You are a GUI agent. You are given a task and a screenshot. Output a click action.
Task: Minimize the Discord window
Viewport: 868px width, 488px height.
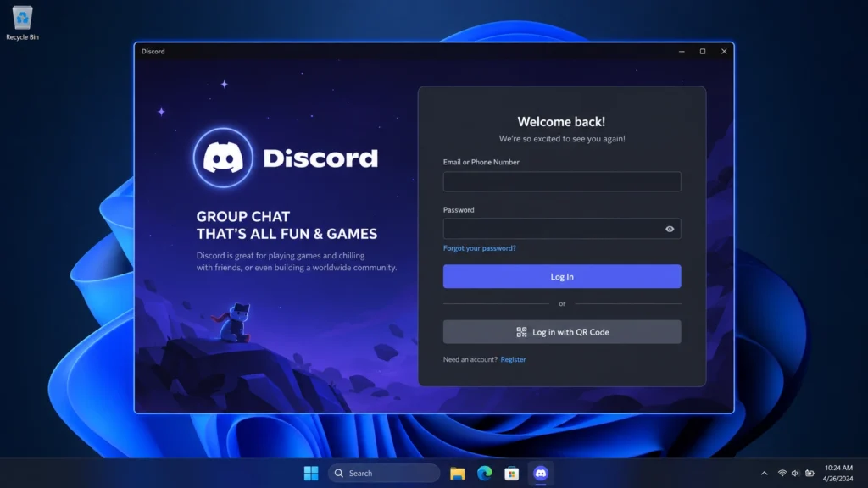point(682,52)
